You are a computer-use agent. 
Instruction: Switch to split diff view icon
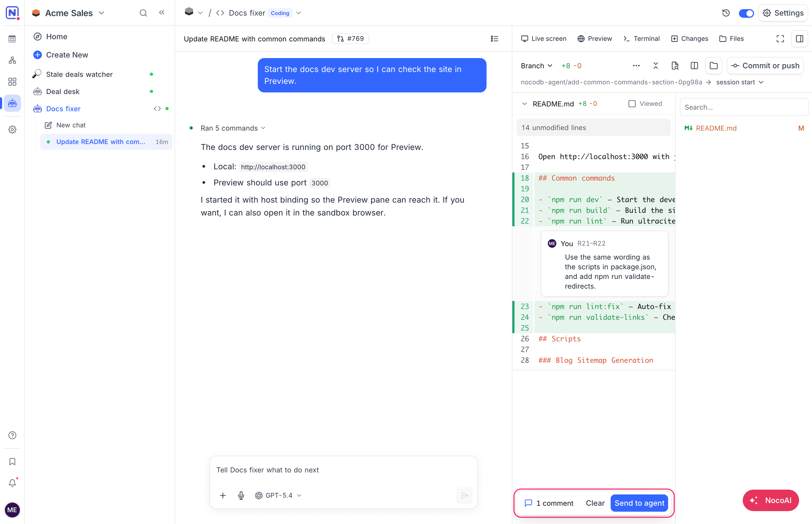pyautogui.click(x=694, y=66)
